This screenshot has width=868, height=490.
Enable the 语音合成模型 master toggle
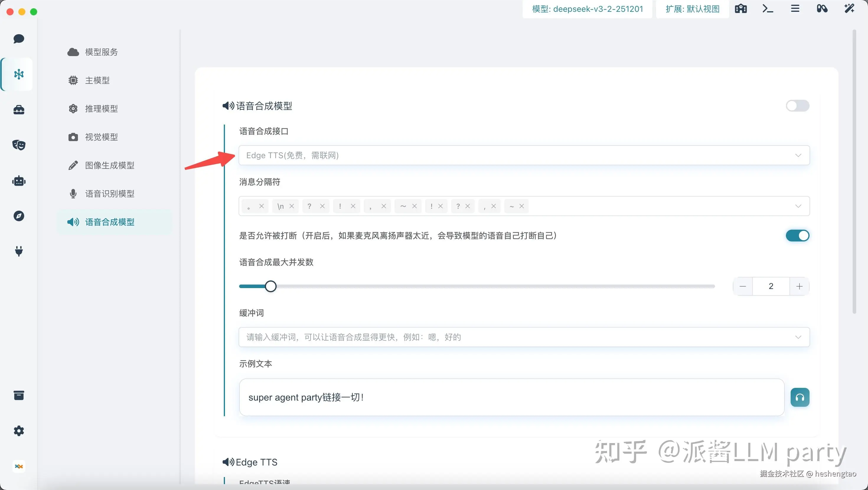point(797,106)
